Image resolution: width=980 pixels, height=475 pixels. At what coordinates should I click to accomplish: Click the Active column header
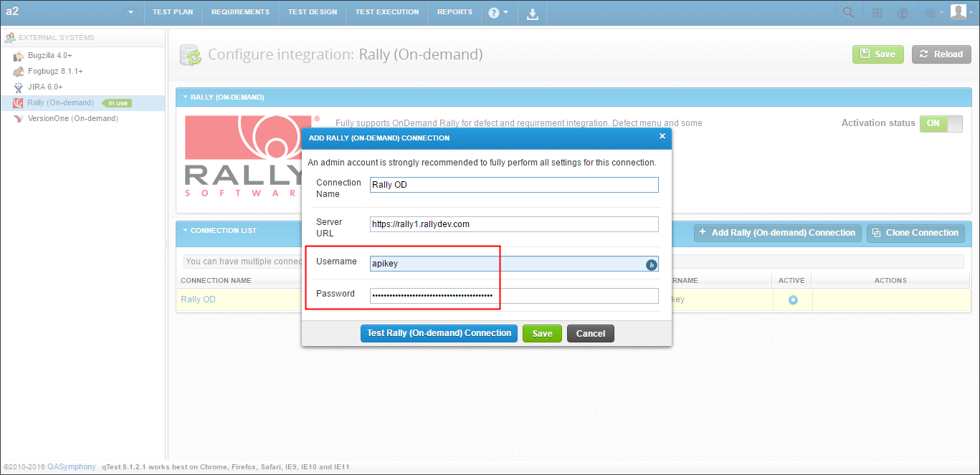(x=791, y=280)
